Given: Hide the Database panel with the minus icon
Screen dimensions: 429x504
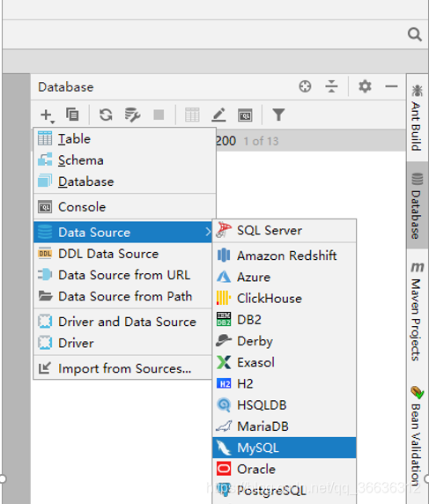Looking at the screenshot, I should pos(391,86).
